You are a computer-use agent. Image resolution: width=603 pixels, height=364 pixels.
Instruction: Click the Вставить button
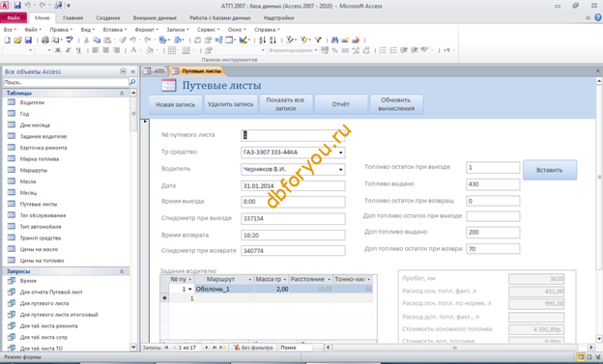point(550,170)
